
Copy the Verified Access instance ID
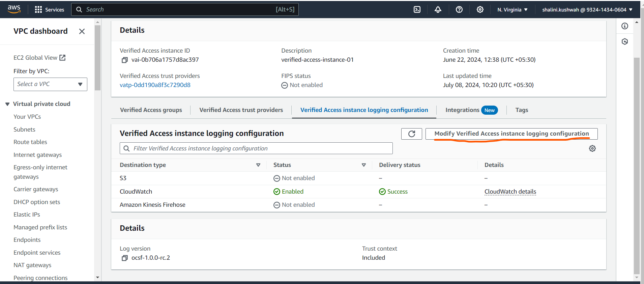pos(124,60)
